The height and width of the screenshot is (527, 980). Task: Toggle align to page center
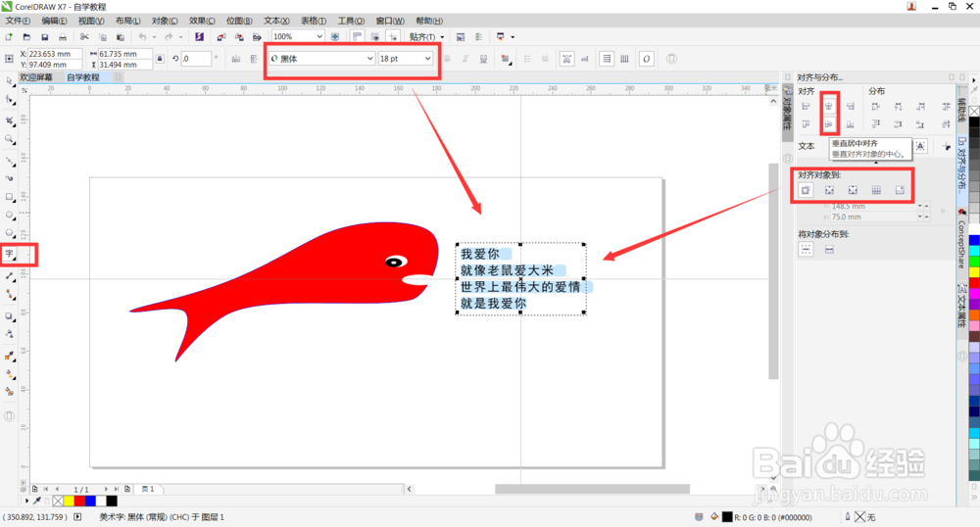click(853, 190)
